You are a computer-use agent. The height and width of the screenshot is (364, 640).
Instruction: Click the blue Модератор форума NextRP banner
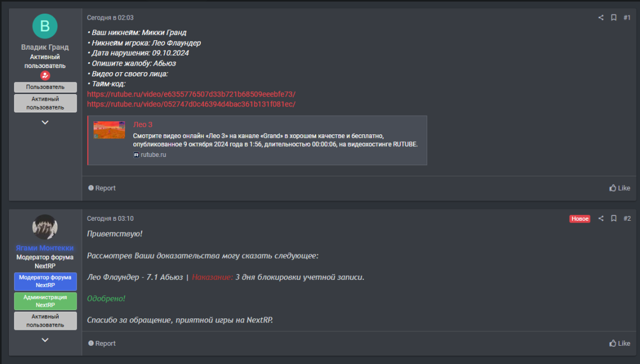coord(45,281)
